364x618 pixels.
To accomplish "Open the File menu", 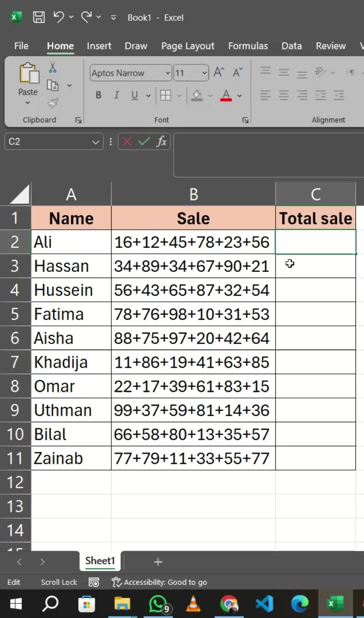I will [21, 46].
